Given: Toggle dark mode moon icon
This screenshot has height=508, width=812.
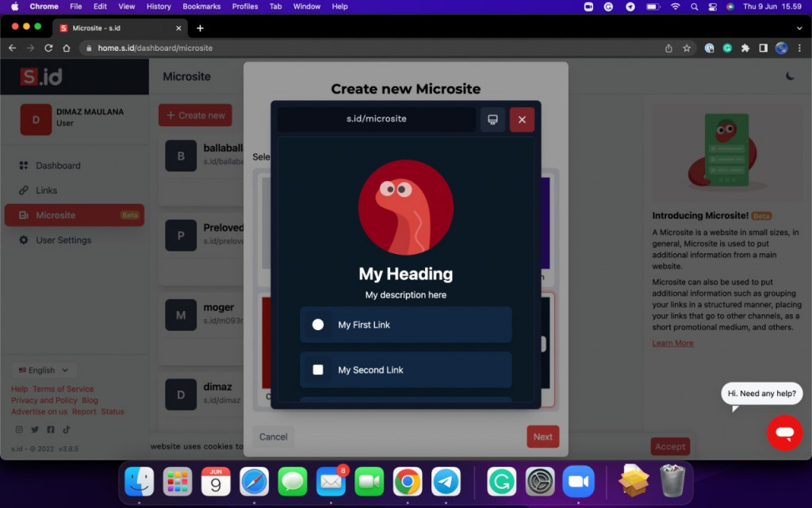Looking at the screenshot, I should (x=790, y=76).
